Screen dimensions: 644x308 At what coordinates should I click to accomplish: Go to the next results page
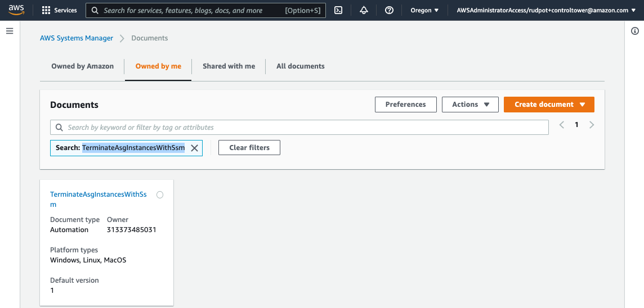592,125
